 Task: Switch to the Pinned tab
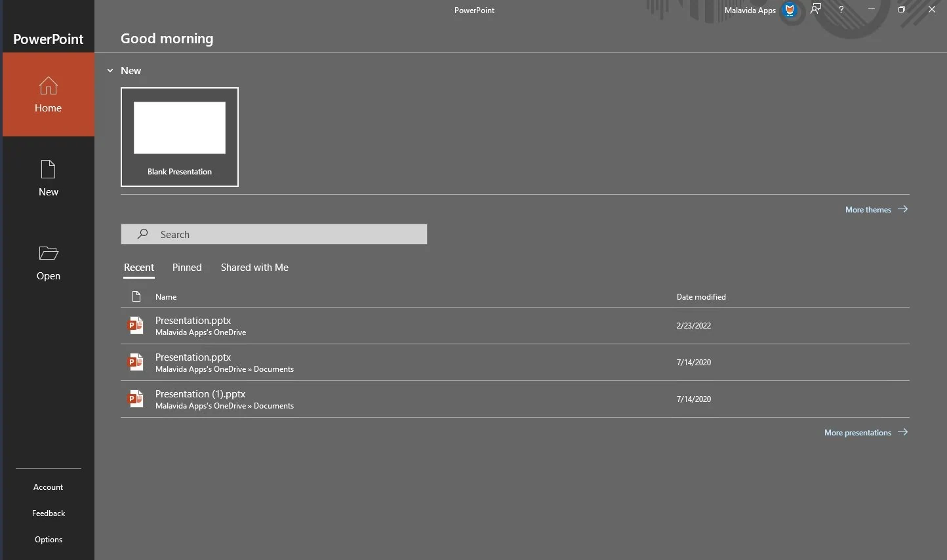(187, 268)
